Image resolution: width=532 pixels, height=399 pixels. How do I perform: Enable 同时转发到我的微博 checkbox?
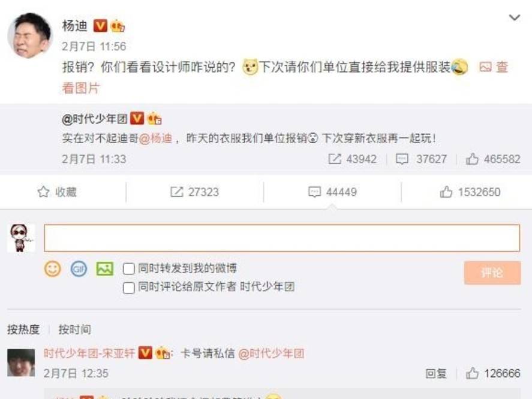coord(128,269)
